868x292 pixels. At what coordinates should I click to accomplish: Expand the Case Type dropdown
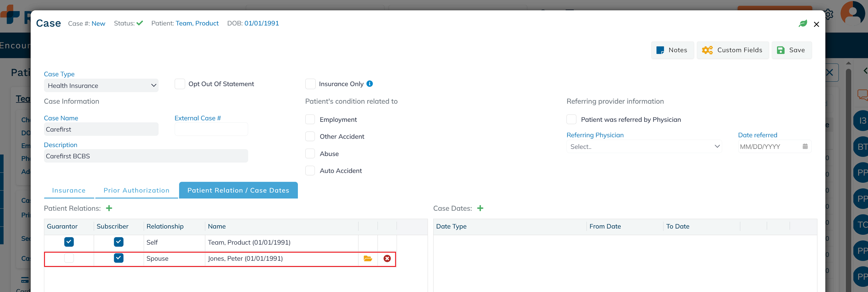click(x=101, y=86)
